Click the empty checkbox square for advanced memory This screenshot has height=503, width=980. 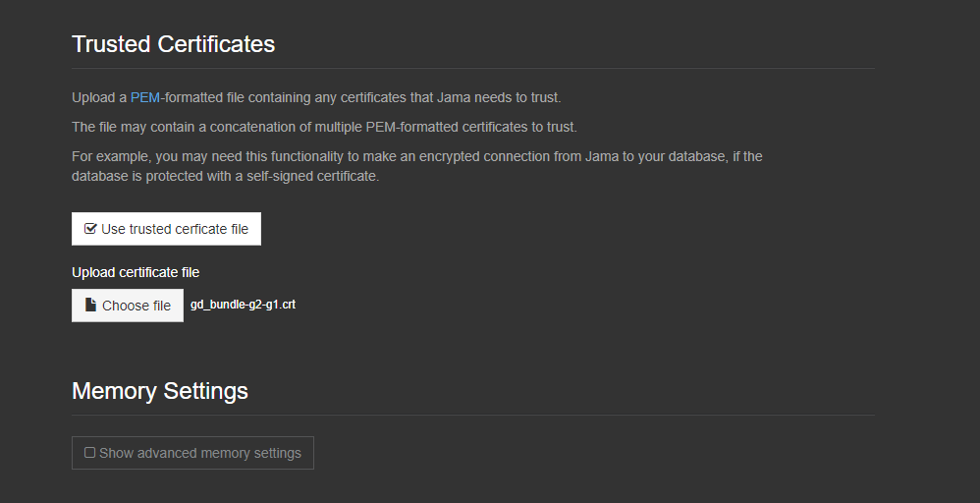click(x=89, y=453)
